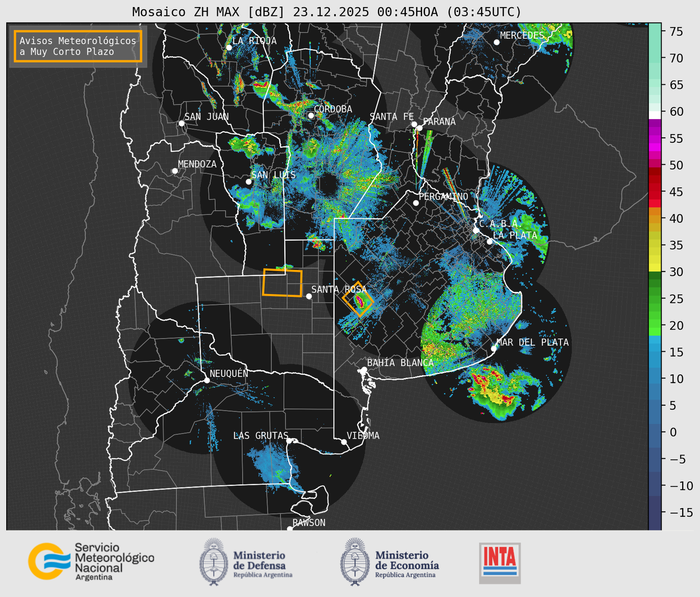Click the INTA logo
700x597 pixels.
500,563
